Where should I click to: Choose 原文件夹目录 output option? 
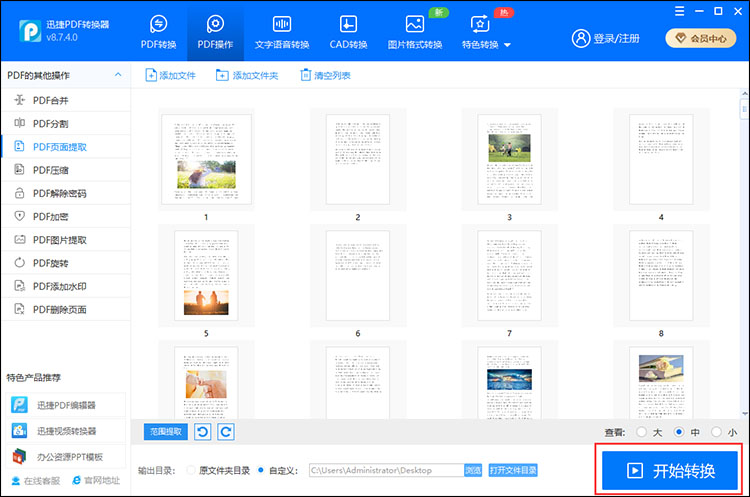click(x=191, y=470)
